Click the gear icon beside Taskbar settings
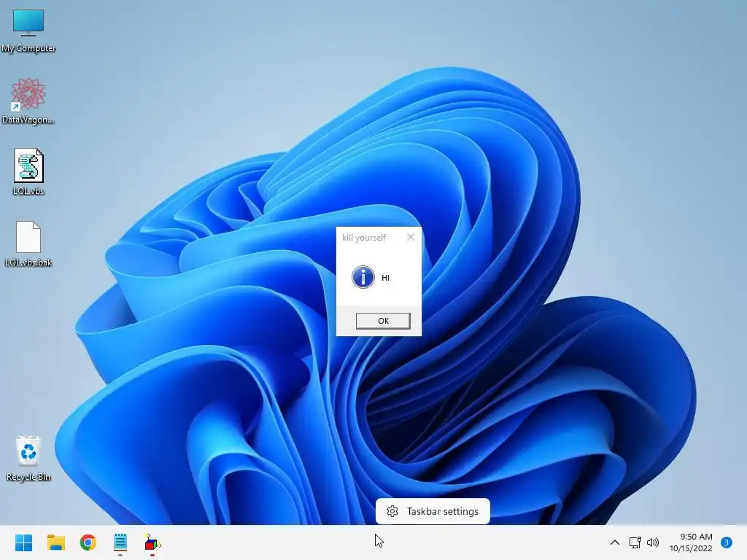This screenshot has height=560, width=747. (392, 511)
